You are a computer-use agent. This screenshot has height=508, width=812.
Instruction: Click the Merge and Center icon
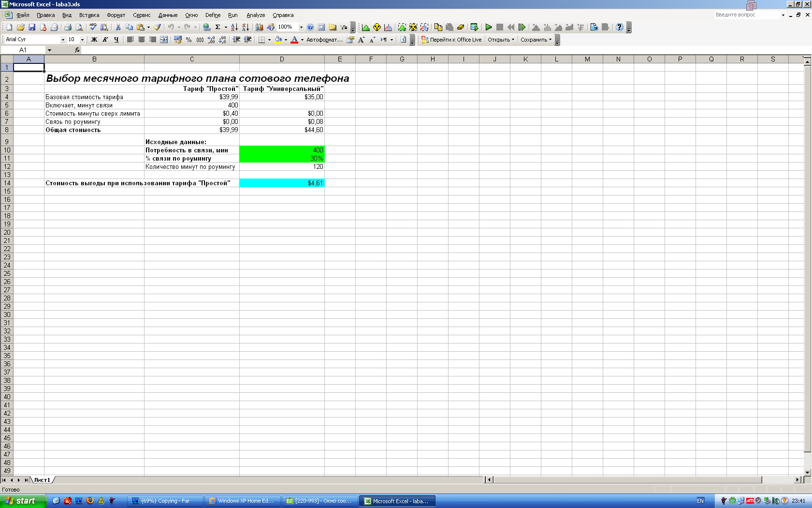coord(164,40)
